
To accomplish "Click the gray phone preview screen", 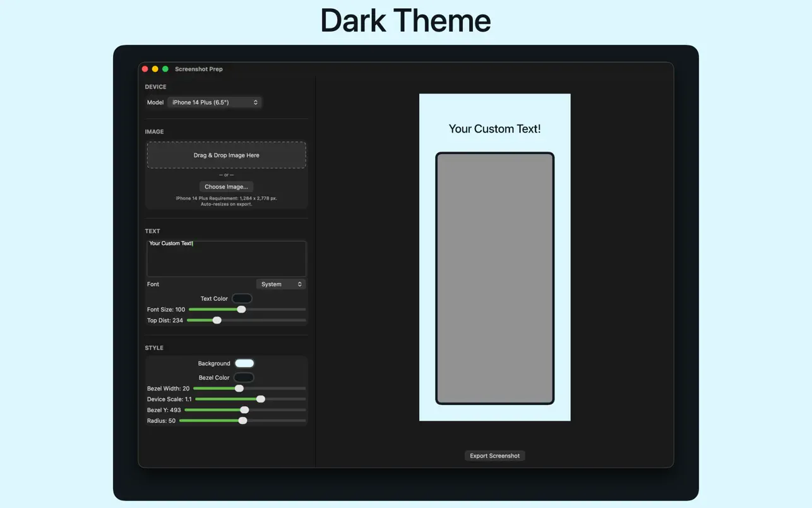I will click(x=494, y=278).
